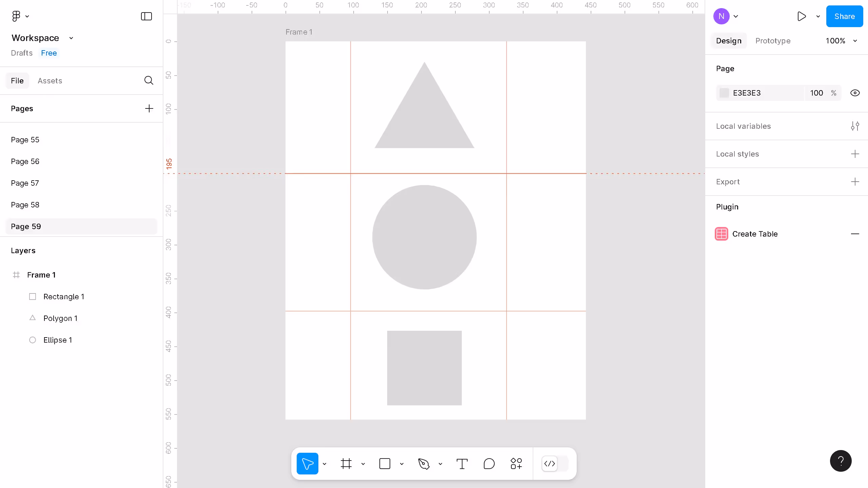Switch to the Prototype tab
Screen dimensions: 868x488
click(773, 41)
